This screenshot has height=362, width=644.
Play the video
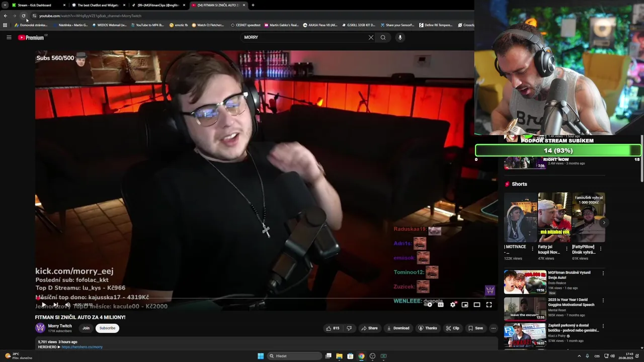[44, 305]
